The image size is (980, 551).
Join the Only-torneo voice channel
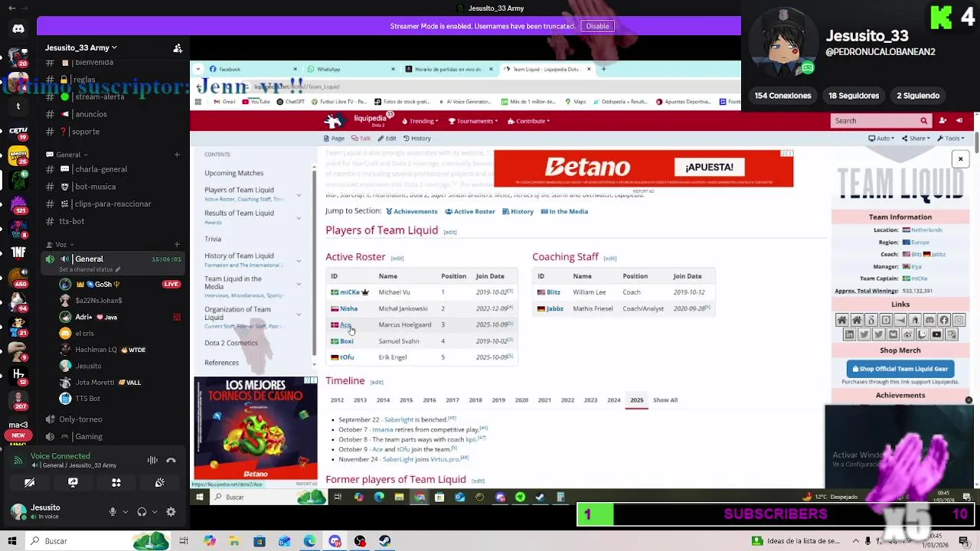click(x=80, y=419)
